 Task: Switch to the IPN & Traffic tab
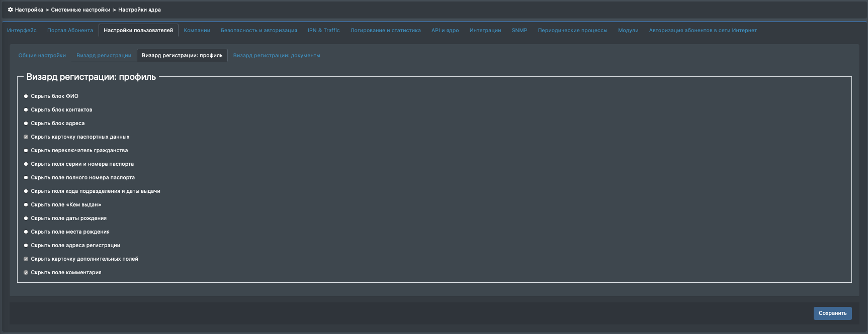pos(323,31)
